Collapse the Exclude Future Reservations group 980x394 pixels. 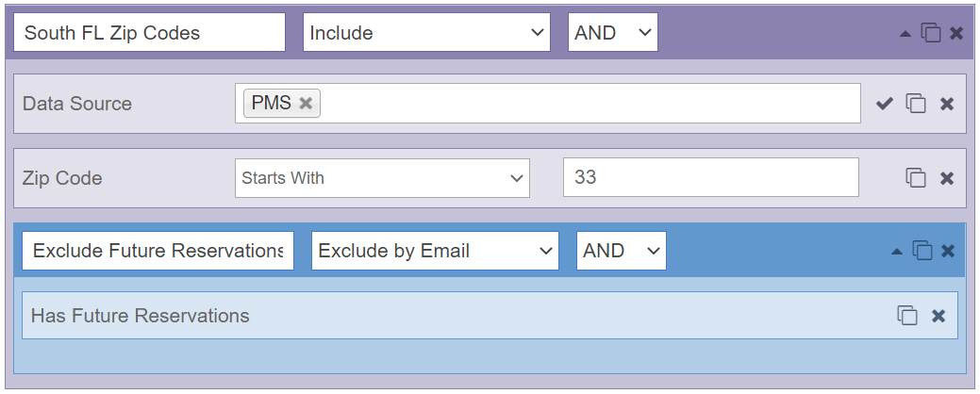(x=896, y=252)
